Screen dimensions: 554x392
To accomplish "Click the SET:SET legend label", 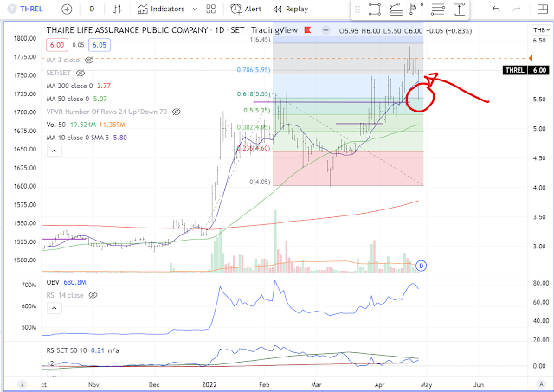I will (58, 73).
